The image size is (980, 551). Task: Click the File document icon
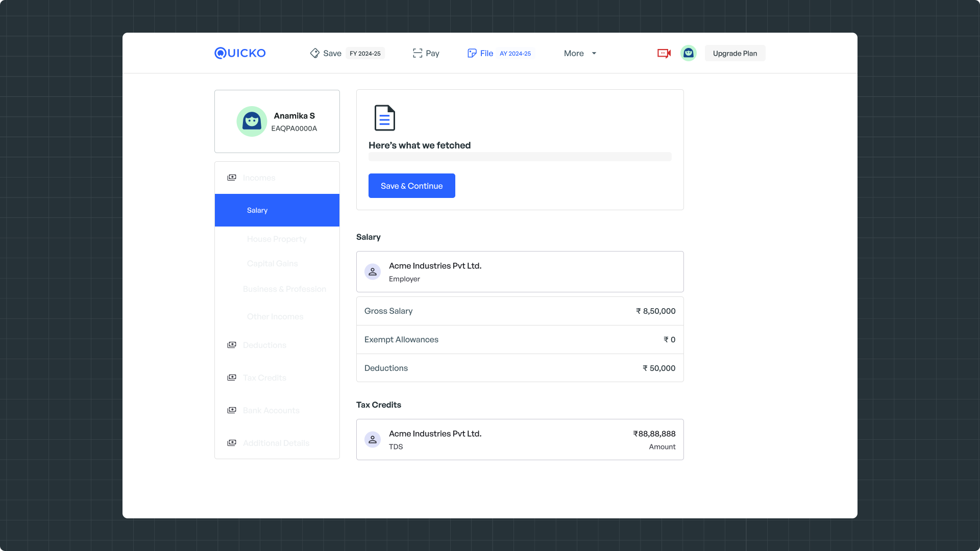point(472,53)
